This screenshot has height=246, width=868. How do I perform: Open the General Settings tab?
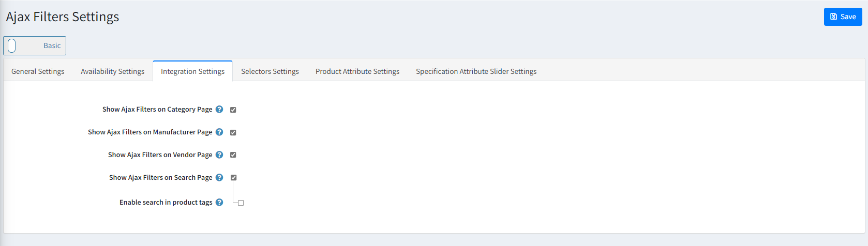(38, 71)
